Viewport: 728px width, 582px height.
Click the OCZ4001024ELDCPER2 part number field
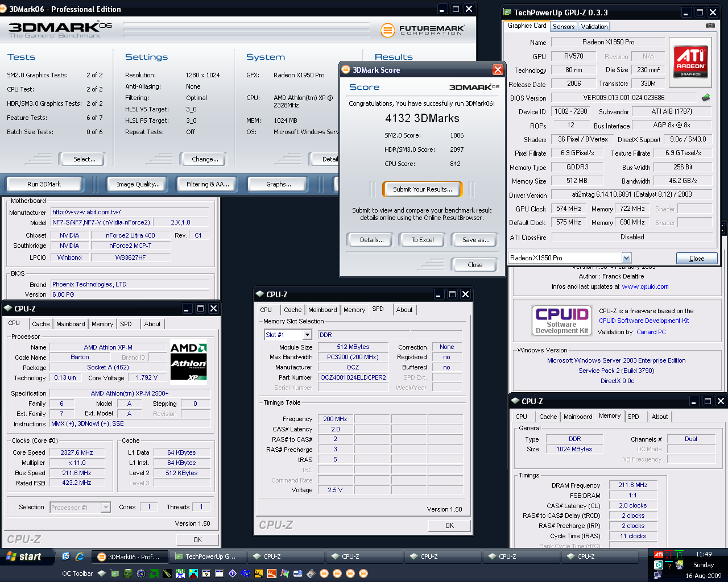[353, 377]
